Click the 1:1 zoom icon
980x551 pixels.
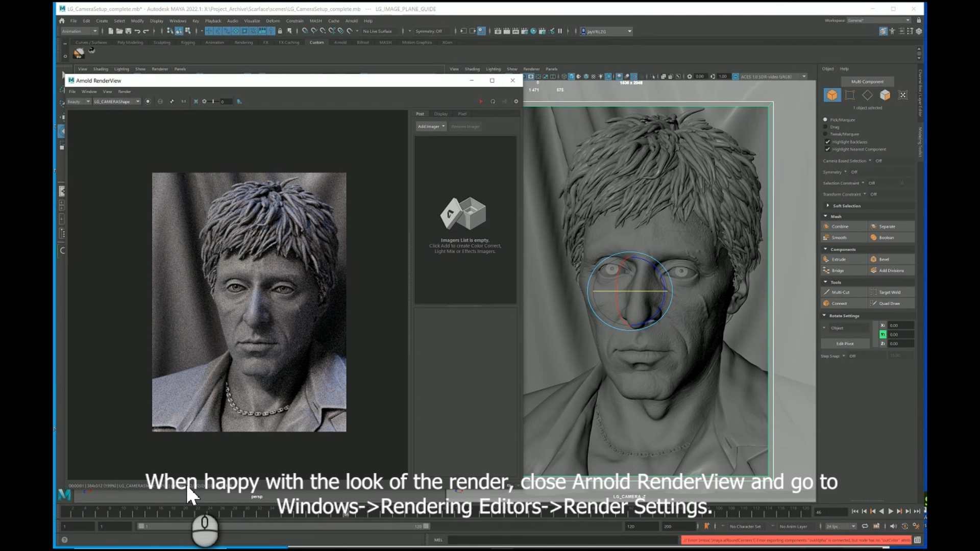point(183,102)
